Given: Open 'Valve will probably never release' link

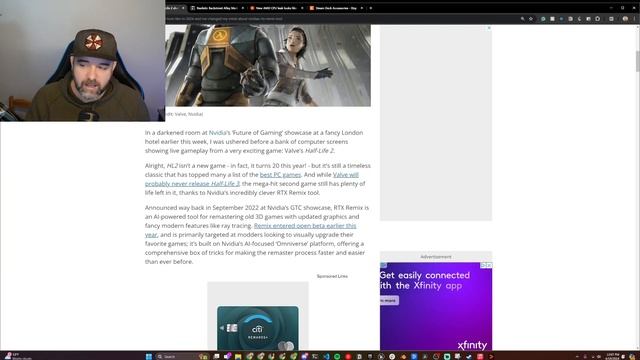Looking at the screenshot, I should [x=252, y=179].
